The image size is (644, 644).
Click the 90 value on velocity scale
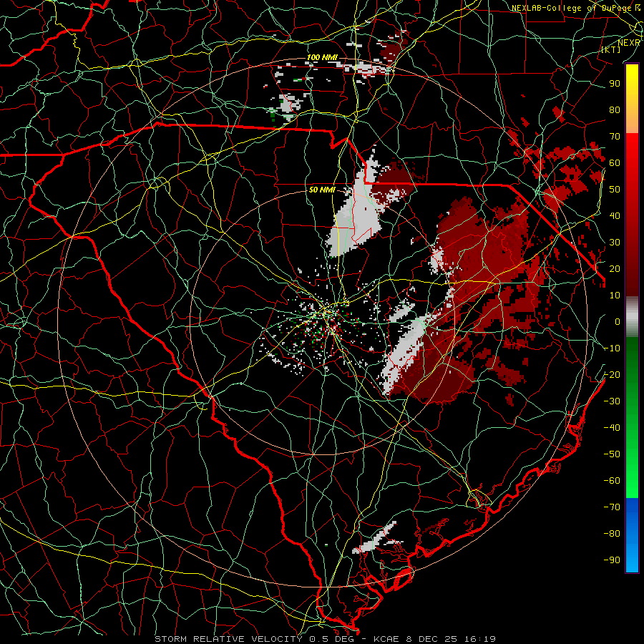click(x=615, y=84)
